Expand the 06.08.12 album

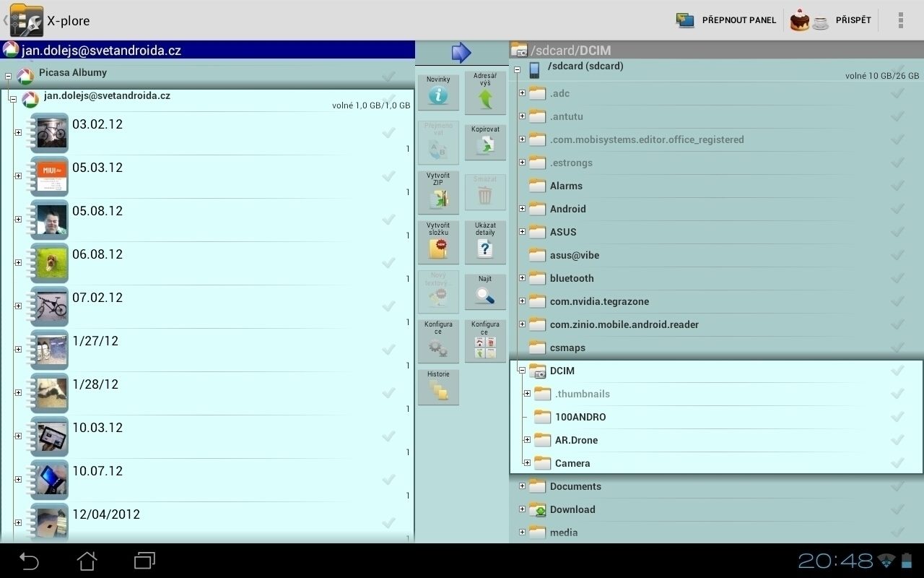[18, 263]
